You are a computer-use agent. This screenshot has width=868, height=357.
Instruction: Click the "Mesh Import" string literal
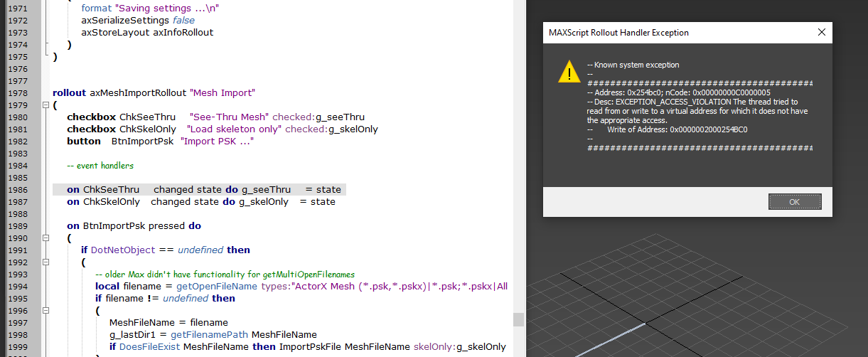click(221, 93)
